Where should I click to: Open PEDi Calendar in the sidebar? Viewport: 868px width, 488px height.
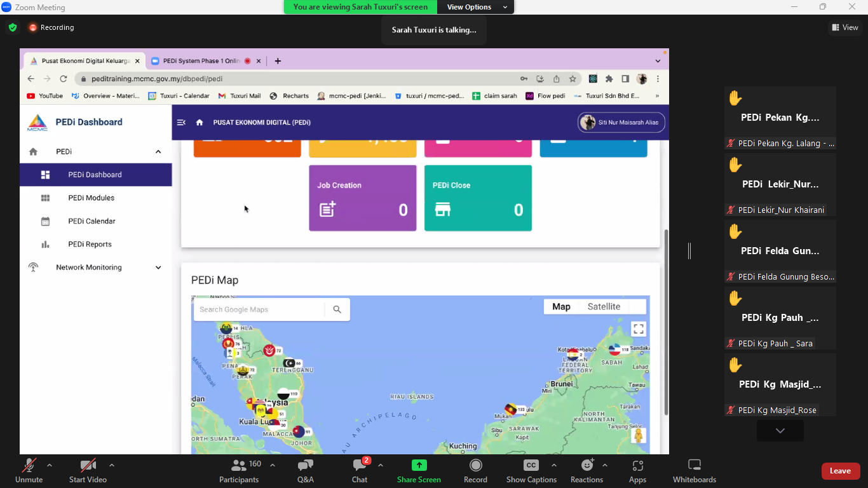tap(96, 221)
